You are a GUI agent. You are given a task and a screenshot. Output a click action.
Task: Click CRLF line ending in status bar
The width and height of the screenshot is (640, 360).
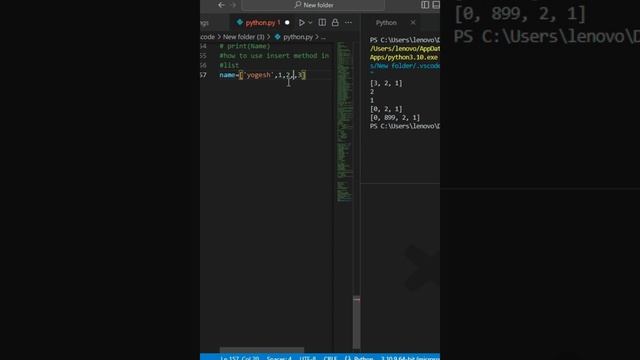point(330,358)
